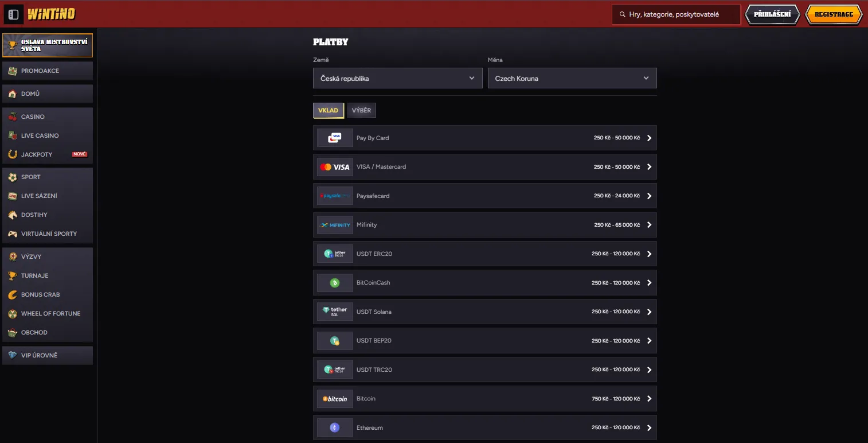Open Oslava Mistrovství Světa banner

(x=48, y=45)
